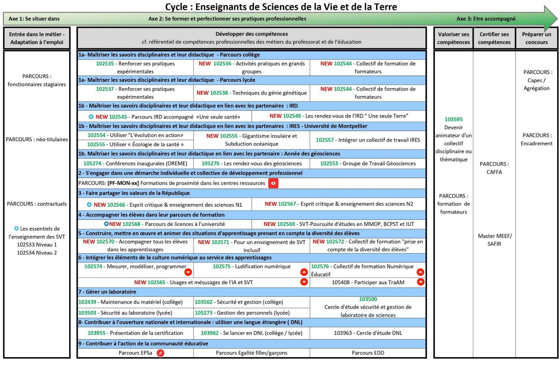Viewport: 560px width, 392px height.
Task: Click eye icon for Collectif de formation Numérique Éducatif
Action: point(420,272)
